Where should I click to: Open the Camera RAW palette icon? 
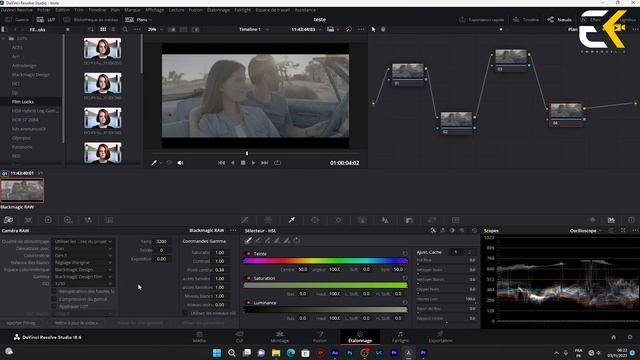(8, 220)
